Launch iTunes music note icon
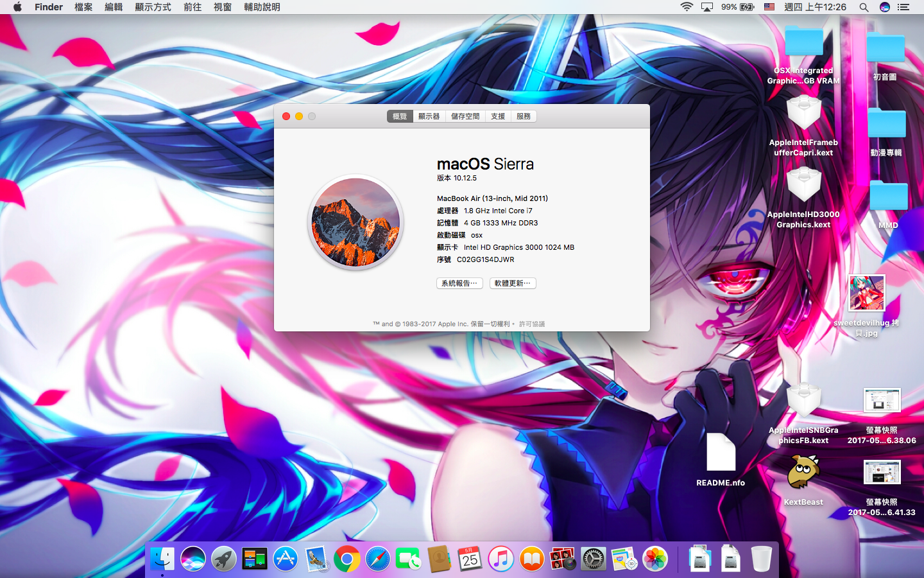This screenshot has height=578, width=924. coord(501,559)
